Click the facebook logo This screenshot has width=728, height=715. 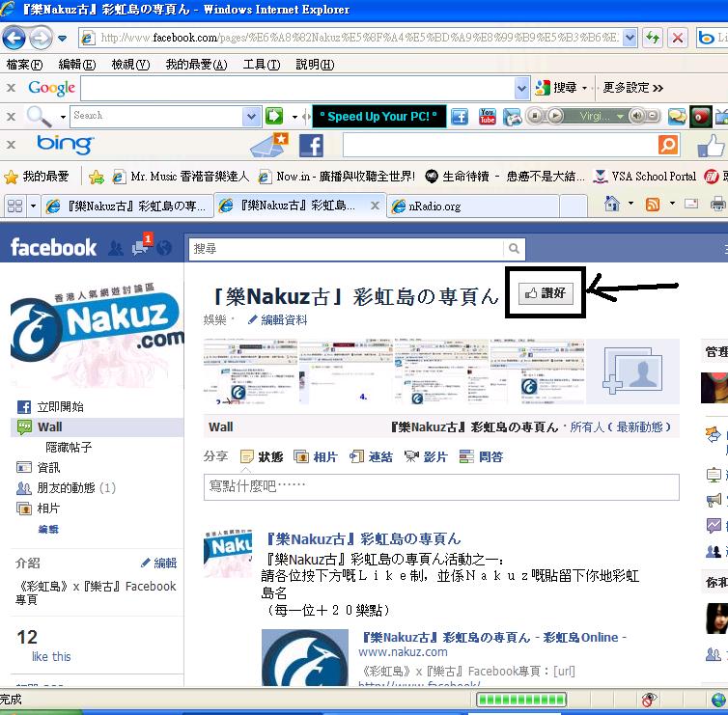coord(53,247)
